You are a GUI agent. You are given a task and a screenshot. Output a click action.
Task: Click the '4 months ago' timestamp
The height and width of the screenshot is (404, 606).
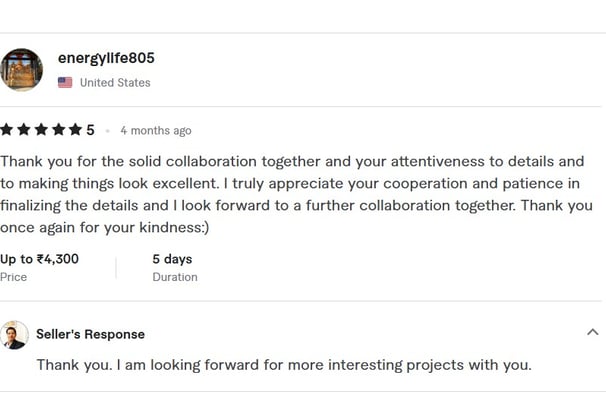click(x=156, y=131)
